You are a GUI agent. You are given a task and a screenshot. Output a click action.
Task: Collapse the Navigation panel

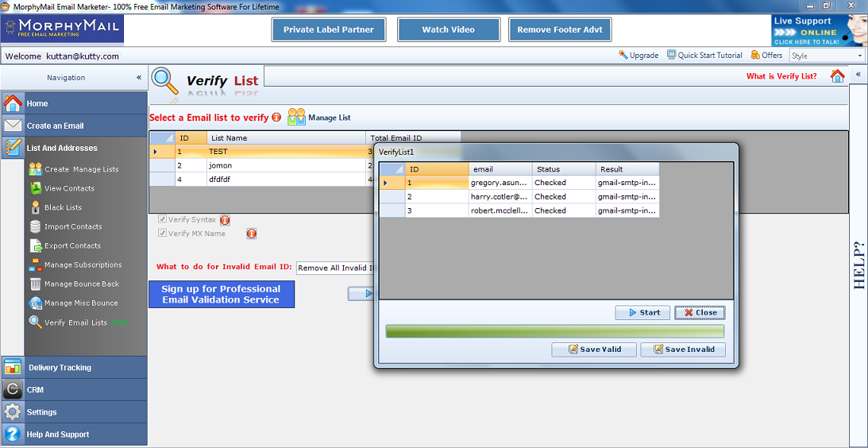click(x=139, y=78)
